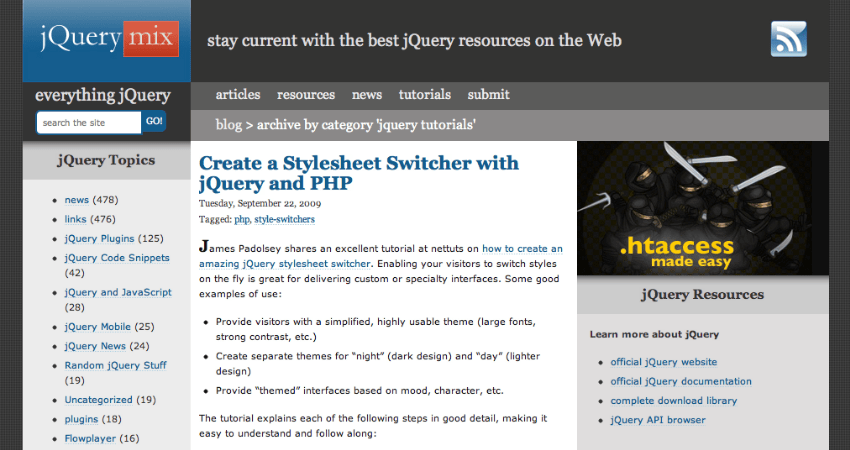850x450 pixels.
Task: Open the links (476) topic
Action: coord(75,219)
